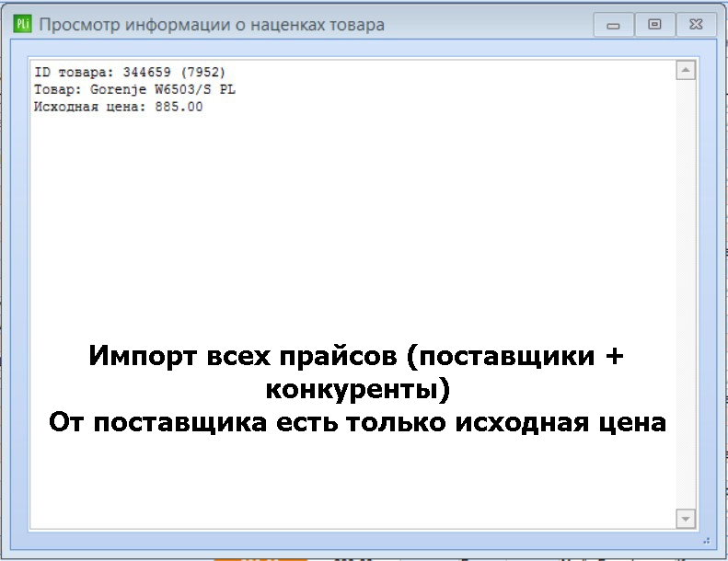The width and height of the screenshot is (728, 561).
Task: Minimize the markup information window
Action: point(613,25)
